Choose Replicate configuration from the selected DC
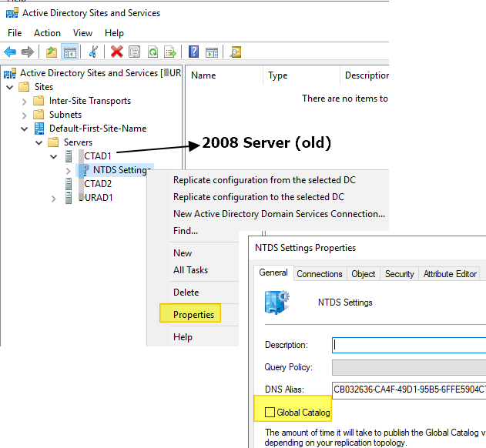This screenshot has height=448, width=486. (x=264, y=180)
